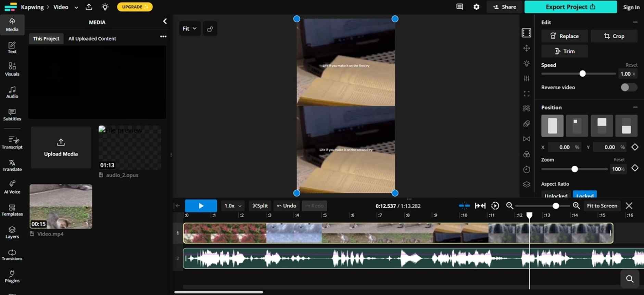Click the Replace button
The image size is (644, 295).
coord(564,36)
